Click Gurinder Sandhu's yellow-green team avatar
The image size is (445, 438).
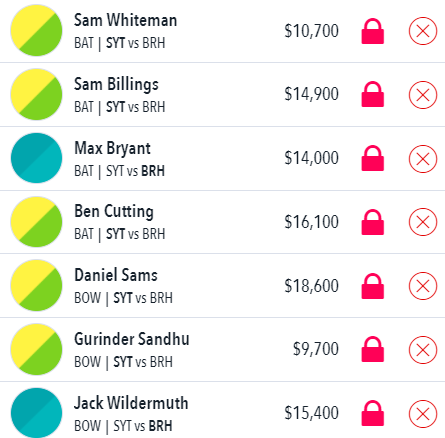coord(36,349)
